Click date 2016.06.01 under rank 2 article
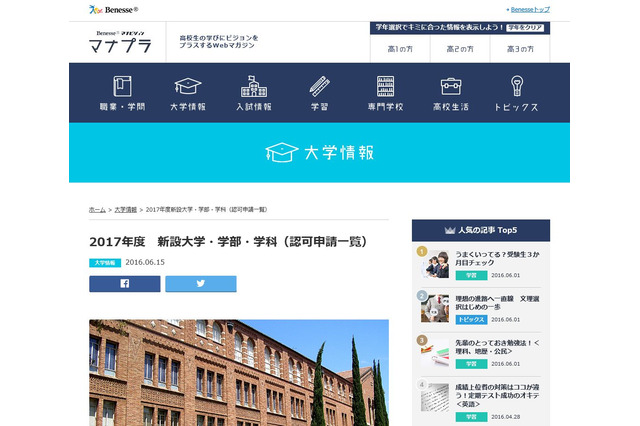Viewport: 640px width, 426px height. point(506,320)
